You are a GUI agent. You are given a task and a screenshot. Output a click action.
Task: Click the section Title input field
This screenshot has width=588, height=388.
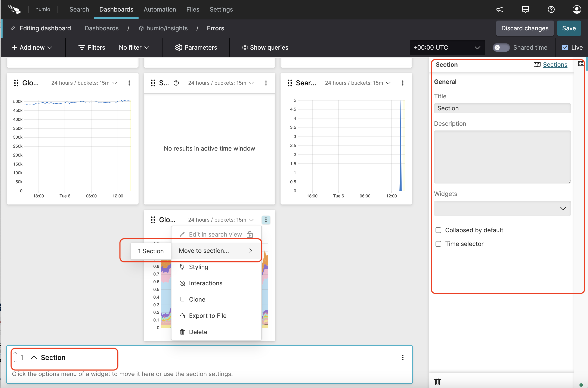502,108
